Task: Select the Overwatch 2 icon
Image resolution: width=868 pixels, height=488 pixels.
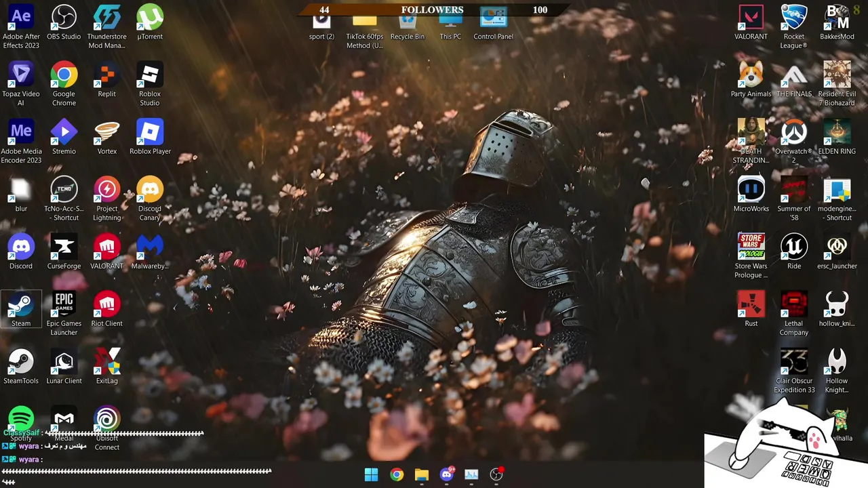Action: (794, 142)
